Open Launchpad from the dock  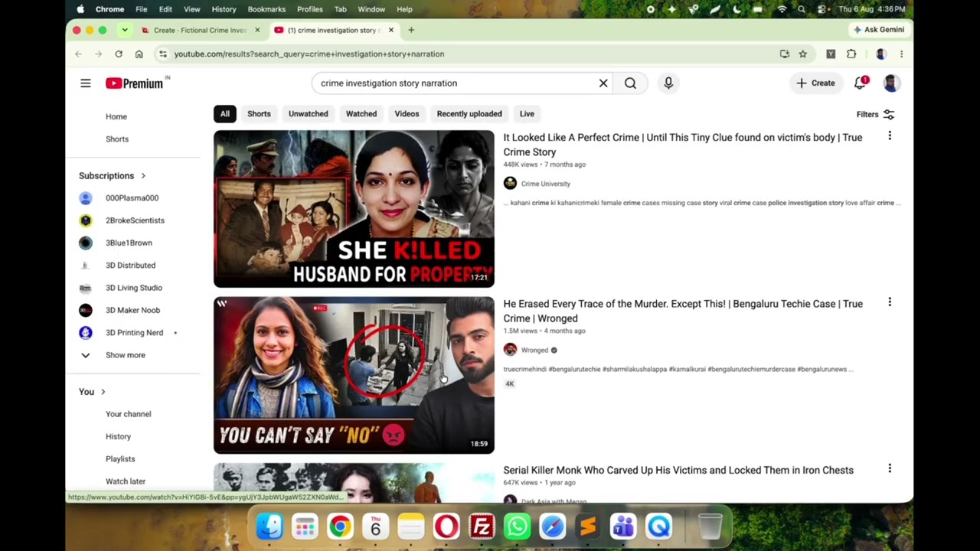(x=305, y=527)
